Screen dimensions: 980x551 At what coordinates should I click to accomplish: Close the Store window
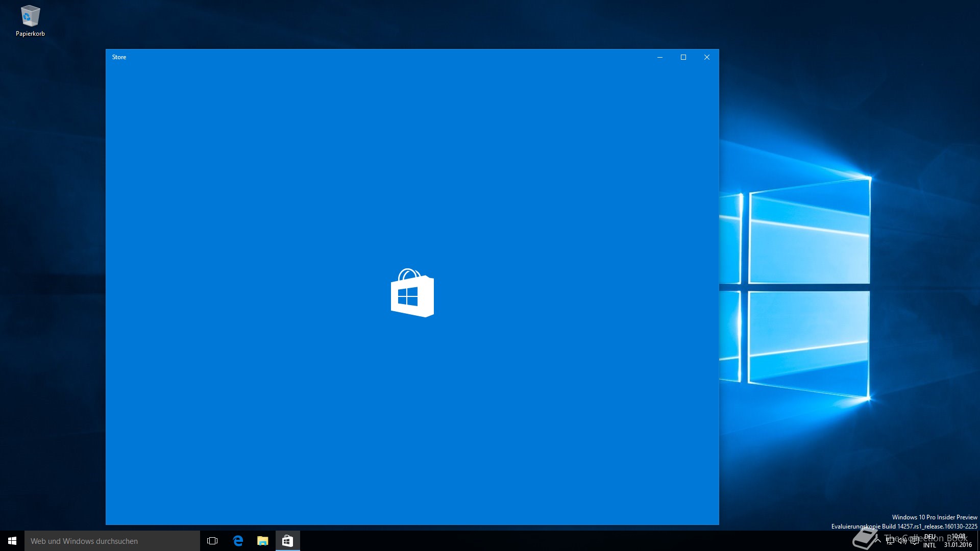[x=707, y=57]
